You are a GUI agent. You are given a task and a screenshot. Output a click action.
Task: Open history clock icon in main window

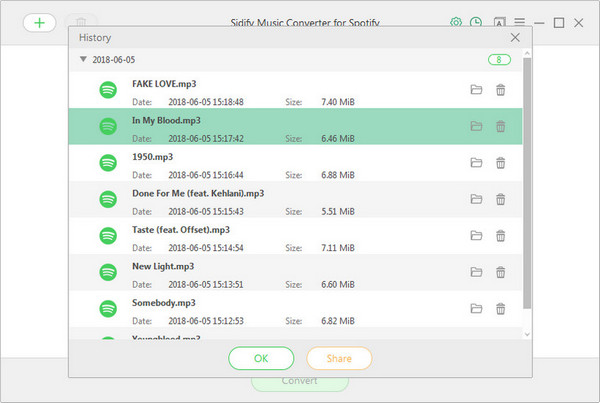coord(476,22)
